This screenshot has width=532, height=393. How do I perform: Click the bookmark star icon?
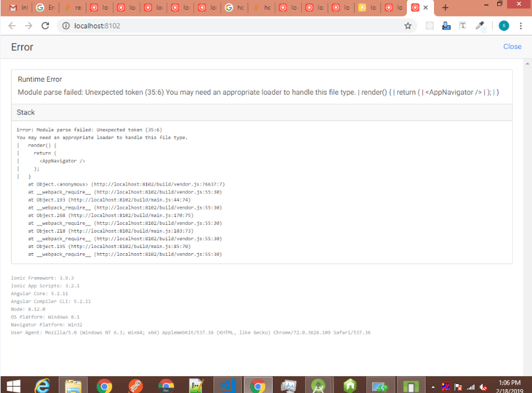408,24
